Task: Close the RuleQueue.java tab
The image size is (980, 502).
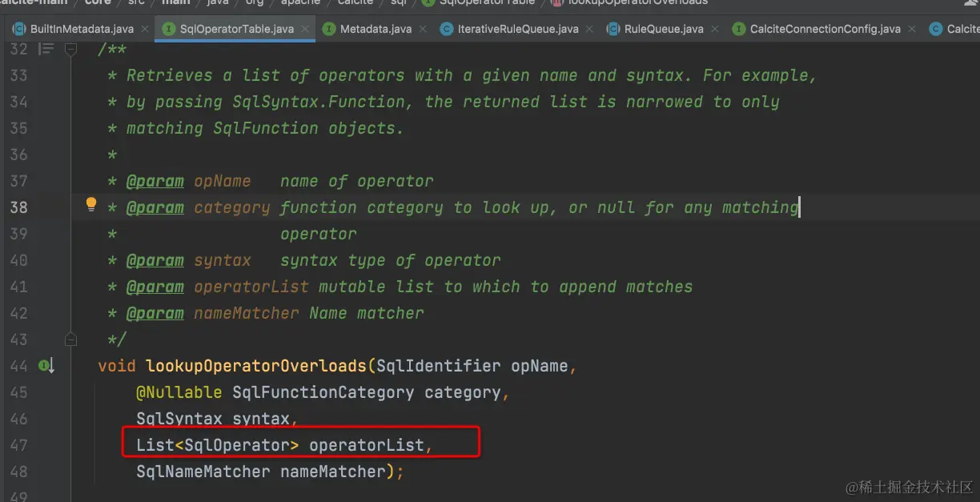Action: pos(715,29)
